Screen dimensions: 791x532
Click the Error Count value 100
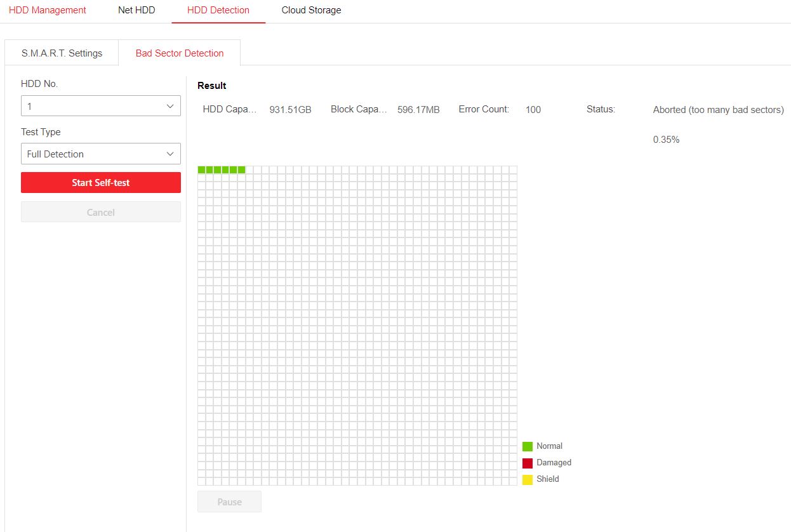coord(533,110)
